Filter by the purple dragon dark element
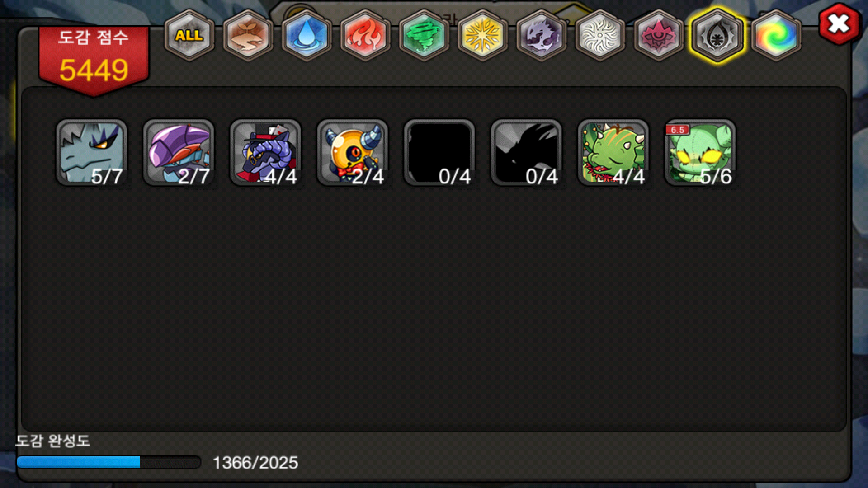Viewport: 868px width, 488px height. [x=542, y=35]
